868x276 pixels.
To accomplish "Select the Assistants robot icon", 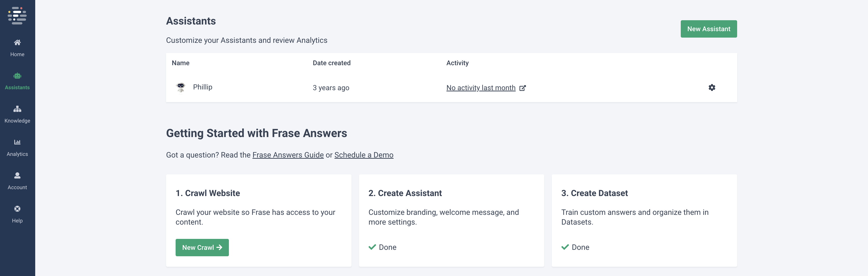I will click(x=17, y=76).
